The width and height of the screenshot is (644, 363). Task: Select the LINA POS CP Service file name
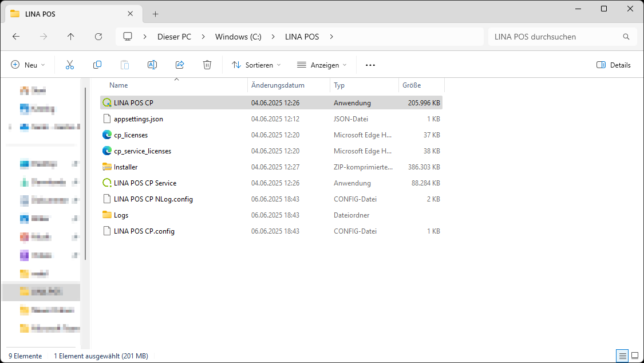[145, 183]
